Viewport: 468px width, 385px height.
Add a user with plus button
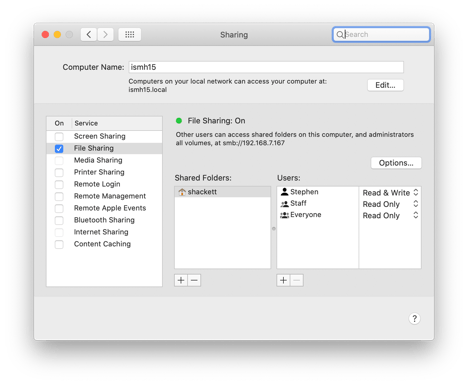pos(283,280)
